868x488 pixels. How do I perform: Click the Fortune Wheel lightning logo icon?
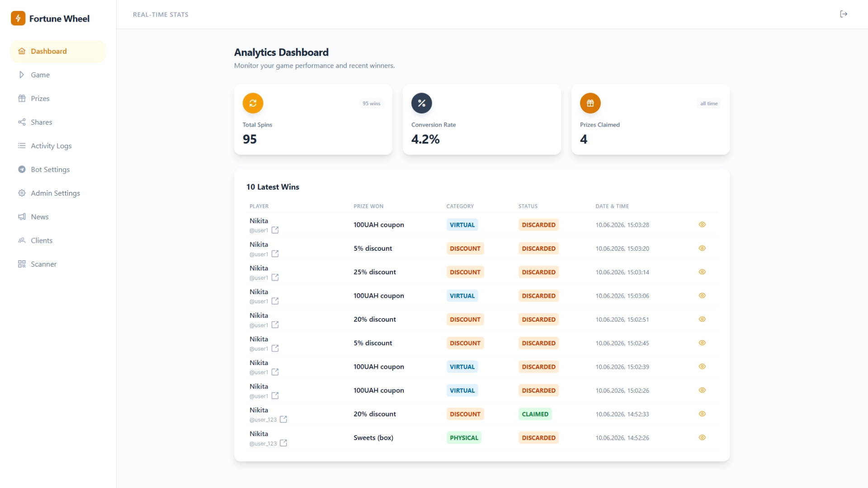point(18,19)
